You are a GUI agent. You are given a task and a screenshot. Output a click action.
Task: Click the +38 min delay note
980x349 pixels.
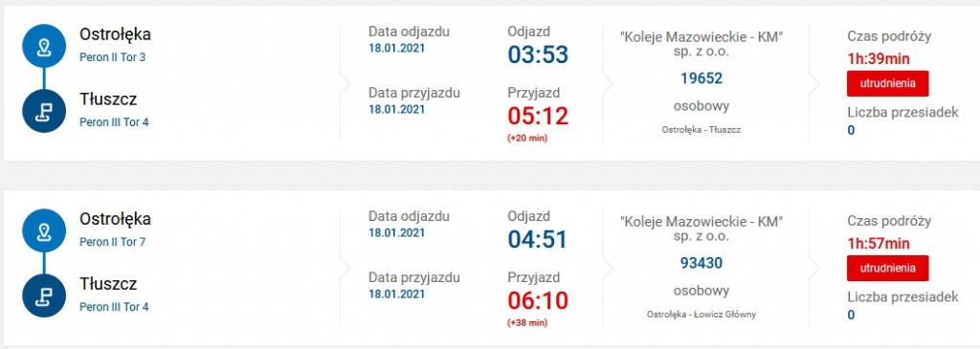pyautogui.click(x=527, y=323)
